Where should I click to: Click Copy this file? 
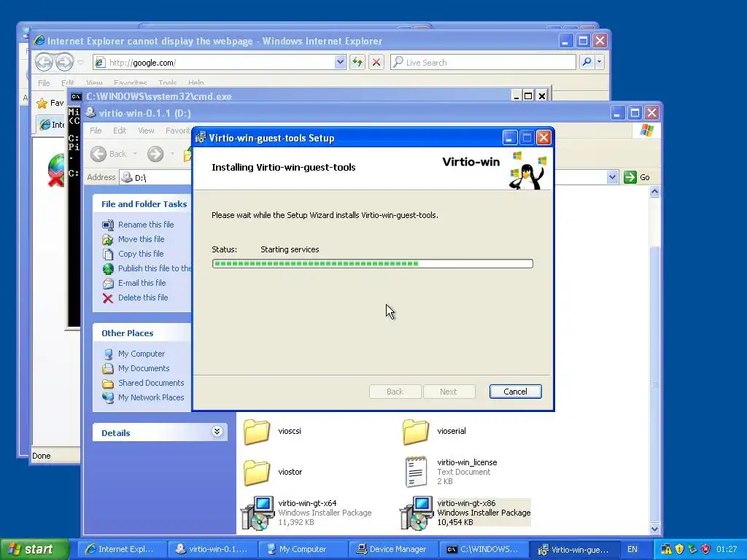141,254
